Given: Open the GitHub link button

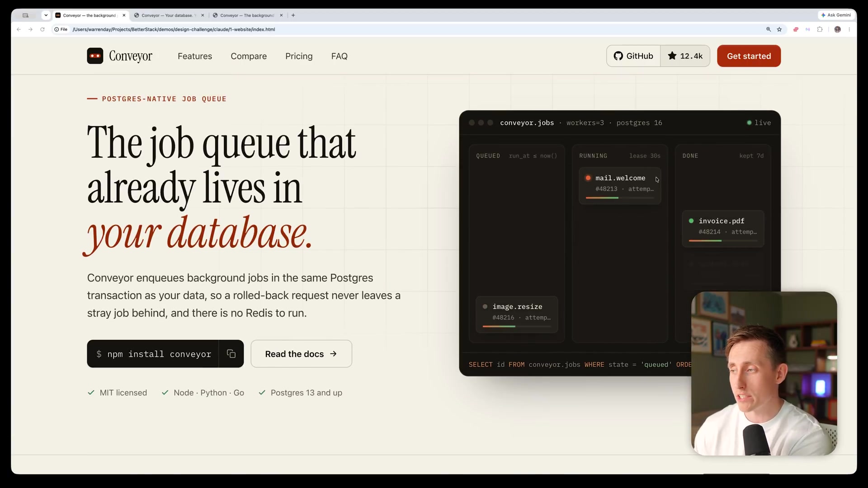Looking at the screenshot, I should (633, 56).
